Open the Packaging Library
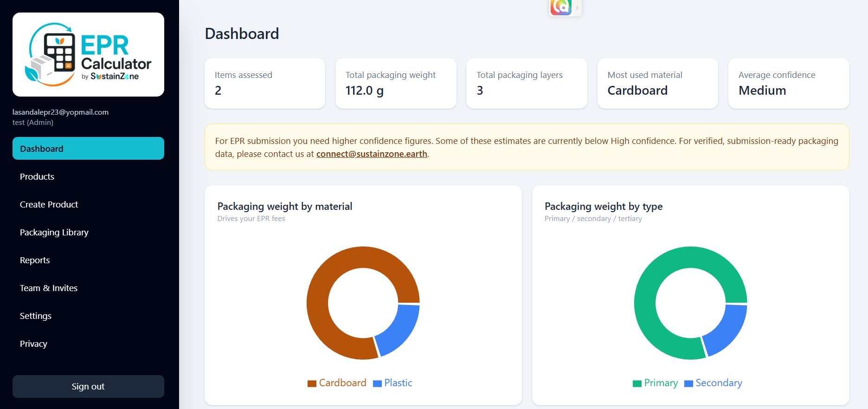Image resolution: width=868 pixels, height=409 pixels. point(88,232)
